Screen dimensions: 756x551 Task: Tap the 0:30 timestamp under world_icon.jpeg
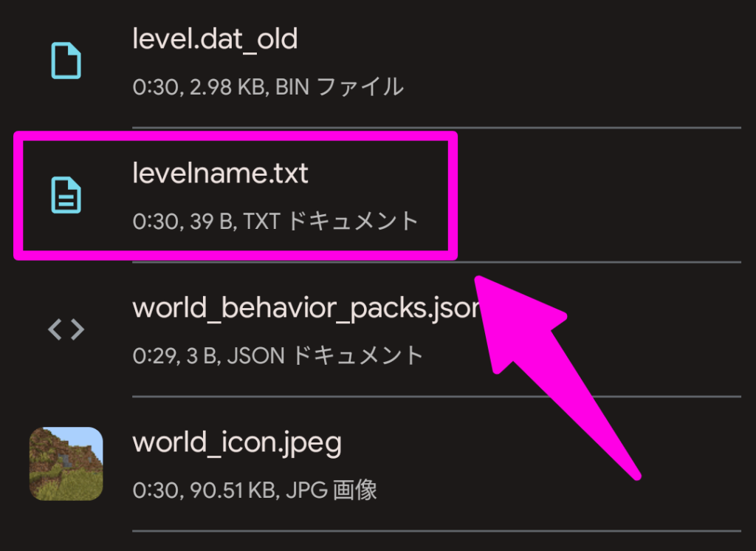click(150, 490)
